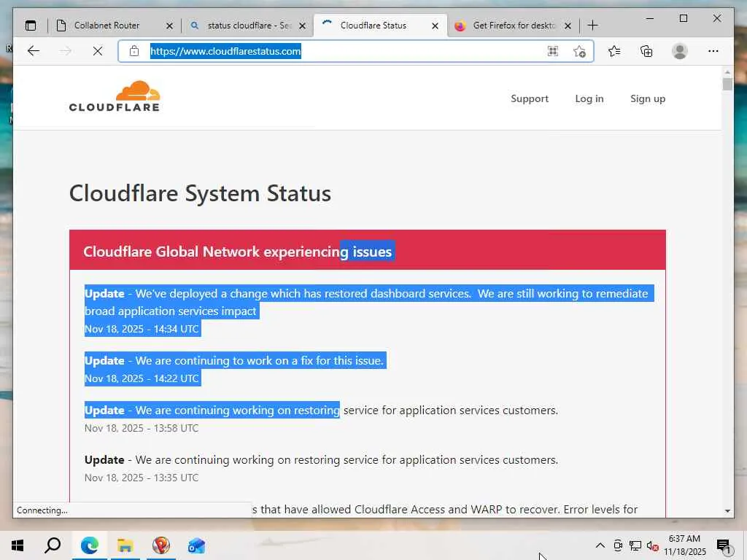Click the page vertical scrollbar thumb
This screenshot has height=560, width=747.
(727, 85)
